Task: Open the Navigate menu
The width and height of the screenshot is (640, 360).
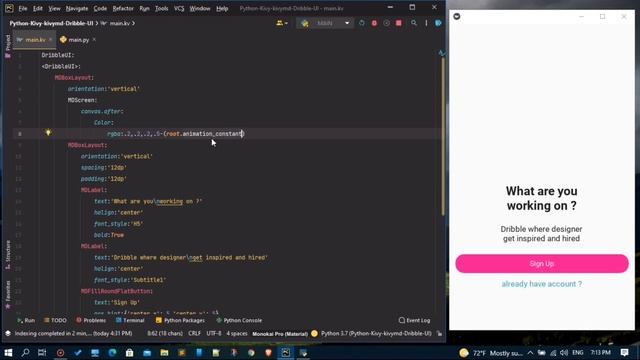Action: pos(77,9)
